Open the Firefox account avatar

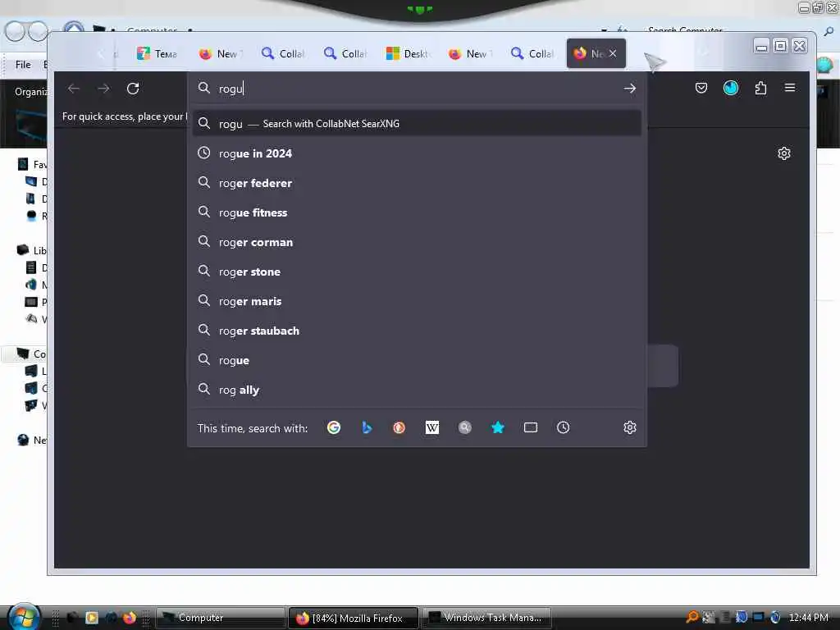pyautogui.click(x=731, y=88)
